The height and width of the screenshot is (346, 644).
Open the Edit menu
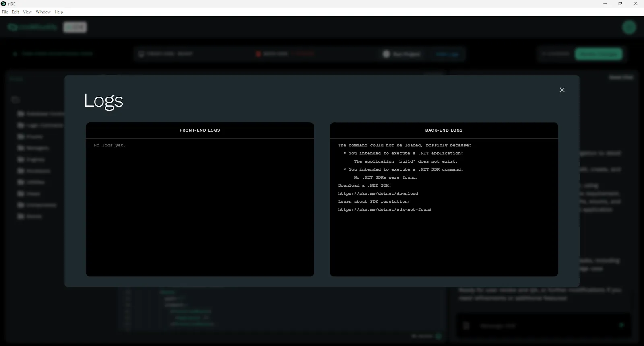(15, 12)
